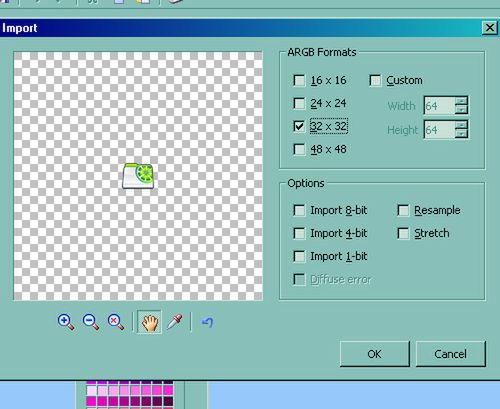The width and height of the screenshot is (500, 409).
Task: Increase Width using spinner up arrow
Action: pyautogui.click(x=461, y=101)
